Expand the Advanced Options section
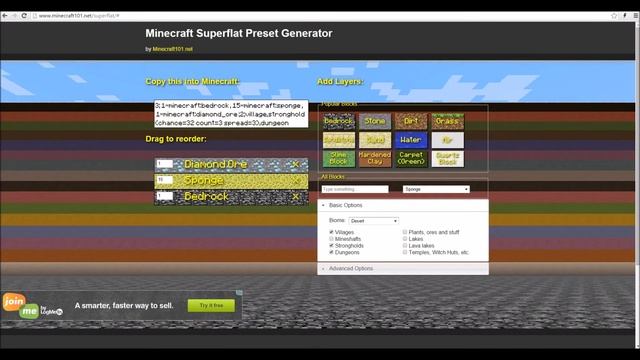 click(403, 269)
